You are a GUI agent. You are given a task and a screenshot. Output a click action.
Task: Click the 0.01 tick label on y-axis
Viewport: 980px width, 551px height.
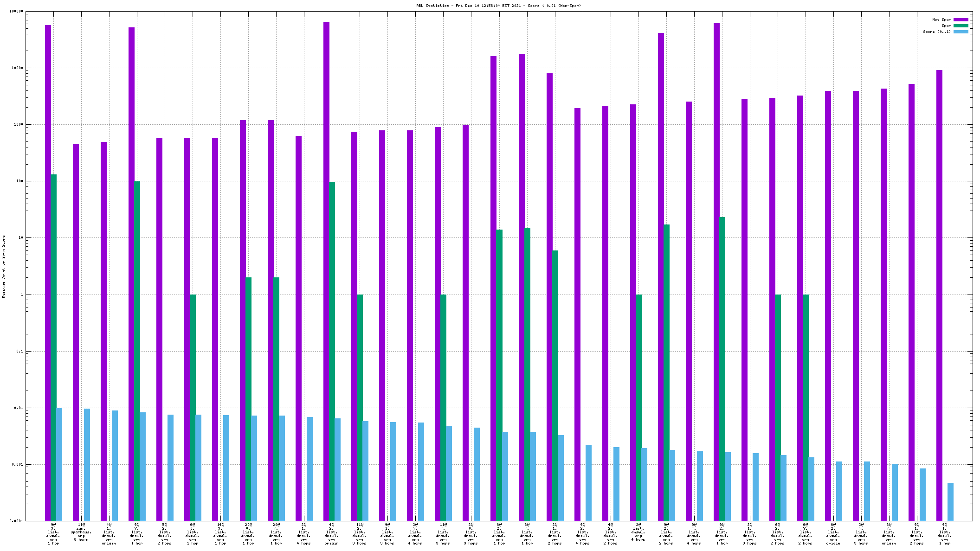point(19,408)
